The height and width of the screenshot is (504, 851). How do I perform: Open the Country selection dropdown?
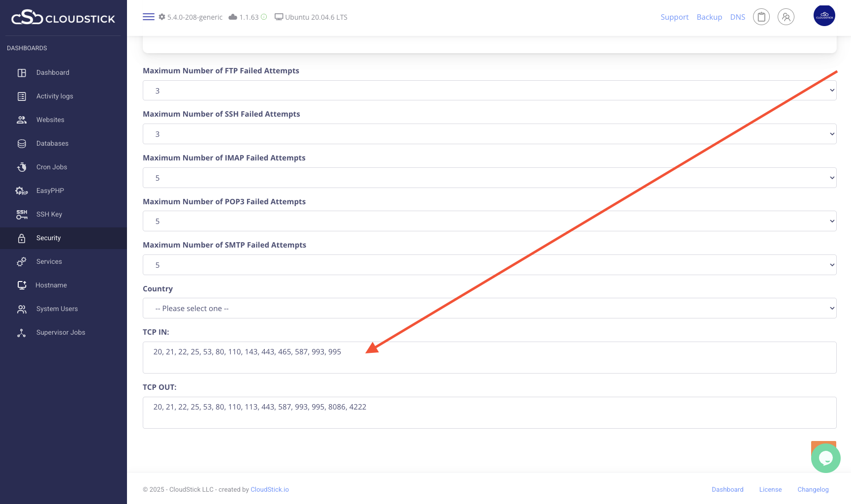(489, 309)
